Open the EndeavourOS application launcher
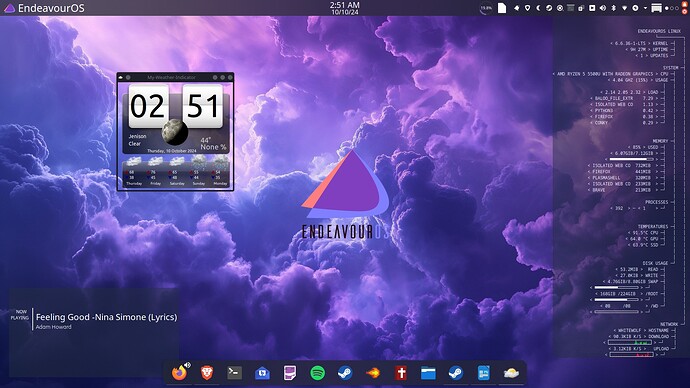This screenshot has height=388, width=690. click(43, 8)
